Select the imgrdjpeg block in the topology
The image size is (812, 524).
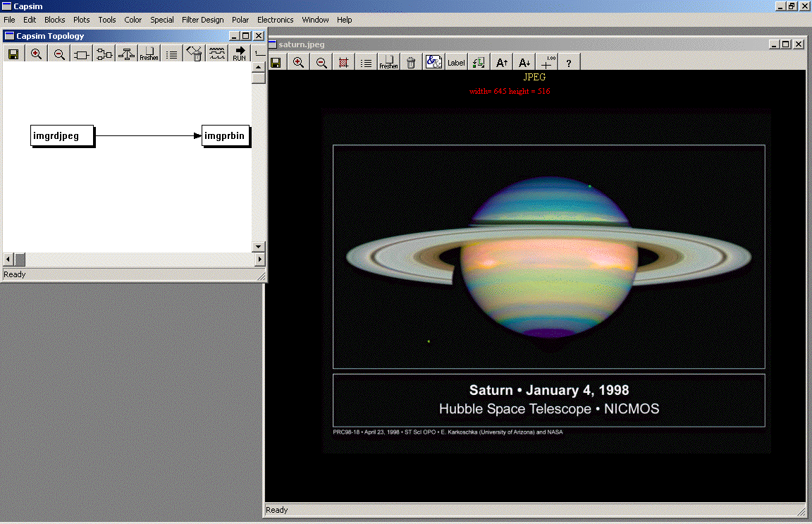(x=62, y=136)
